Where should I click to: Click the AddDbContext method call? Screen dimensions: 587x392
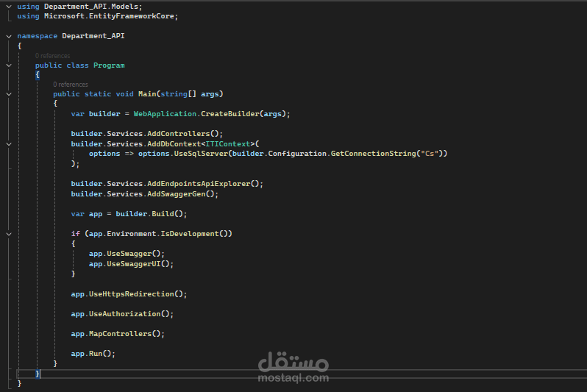click(x=174, y=143)
